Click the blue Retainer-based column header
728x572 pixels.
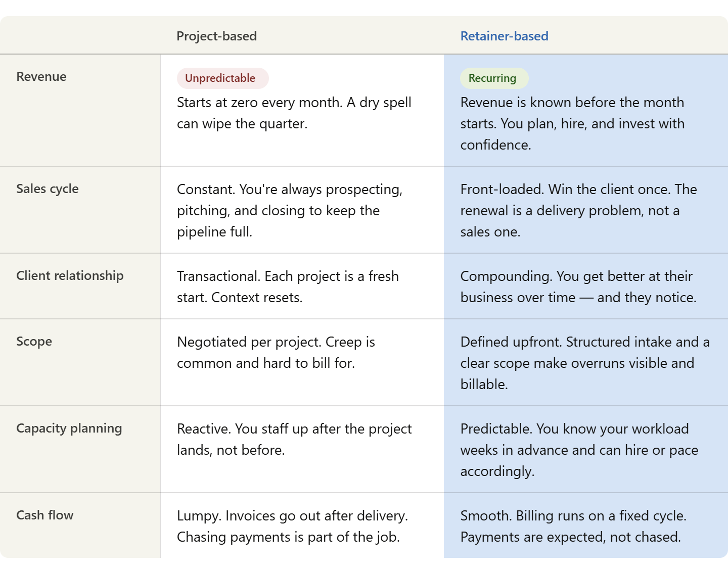click(x=504, y=36)
